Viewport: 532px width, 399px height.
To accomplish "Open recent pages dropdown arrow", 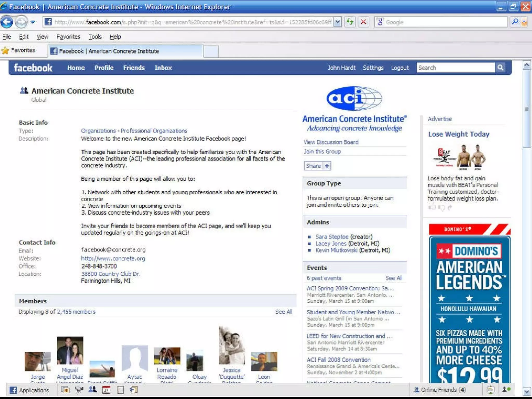I will 33,22.
